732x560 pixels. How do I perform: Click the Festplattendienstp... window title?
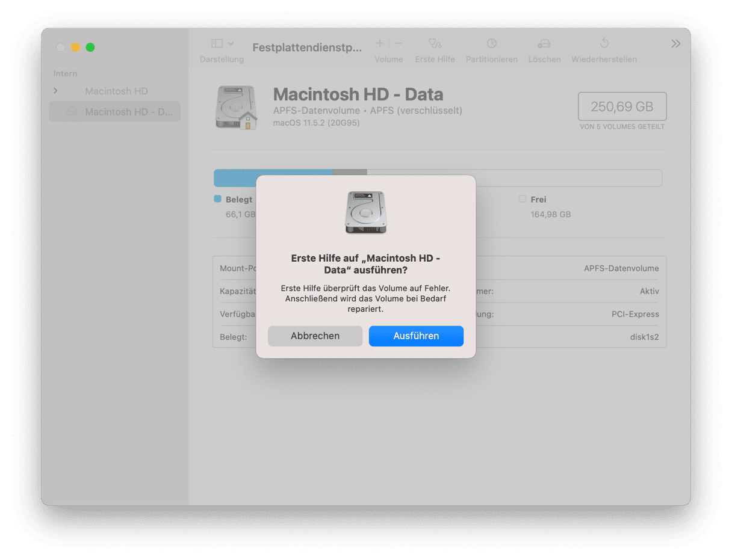[308, 48]
